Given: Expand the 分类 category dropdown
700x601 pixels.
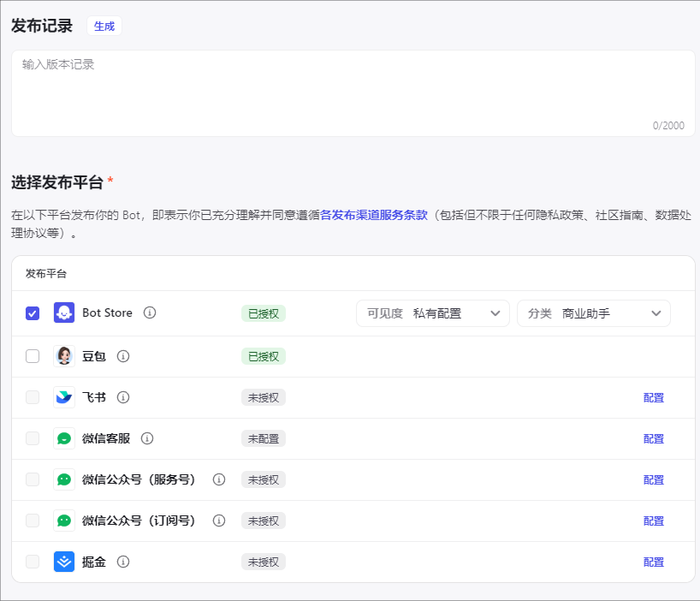Looking at the screenshot, I should pos(594,313).
